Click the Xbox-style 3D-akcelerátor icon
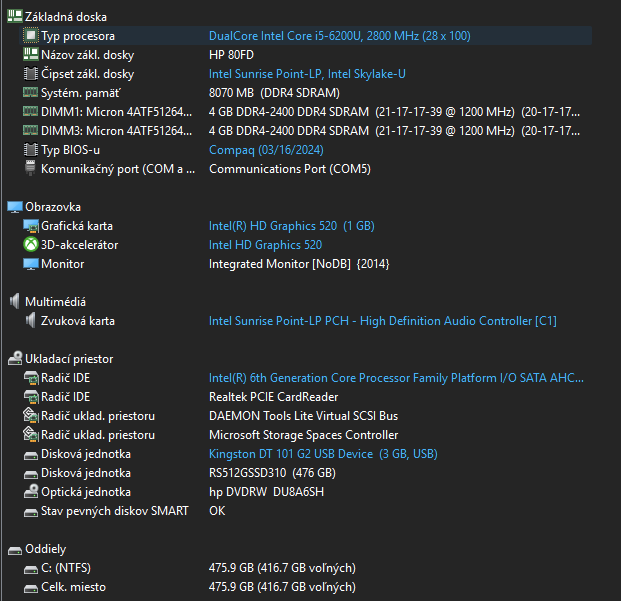The height and width of the screenshot is (601, 621). point(30,245)
